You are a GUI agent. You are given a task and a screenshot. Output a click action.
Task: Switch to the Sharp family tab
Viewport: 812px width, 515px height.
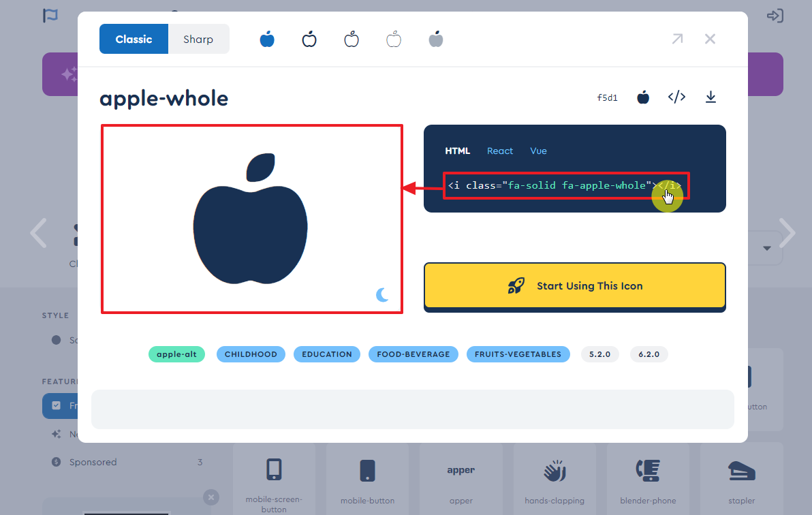198,39
